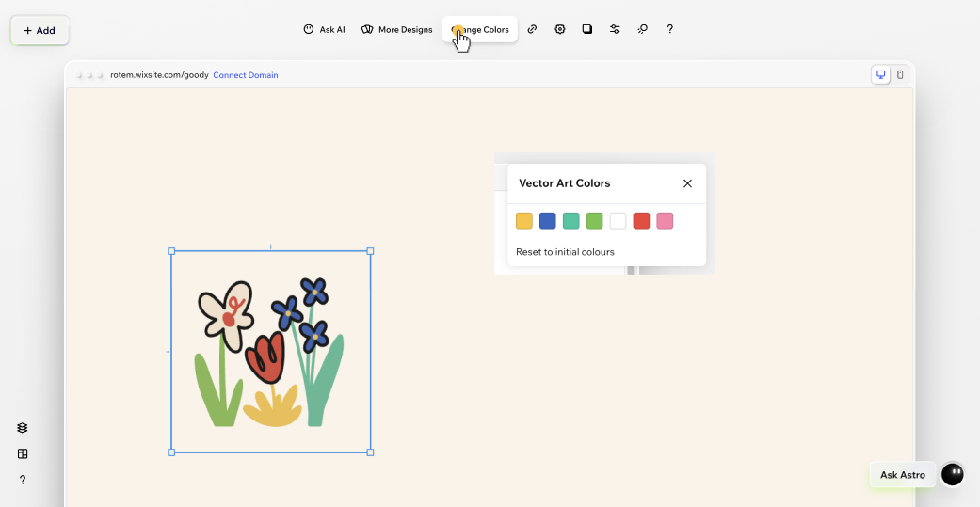980x507 pixels.
Task: Open the page layout icon in the left sidebar
Action: point(23,453)
